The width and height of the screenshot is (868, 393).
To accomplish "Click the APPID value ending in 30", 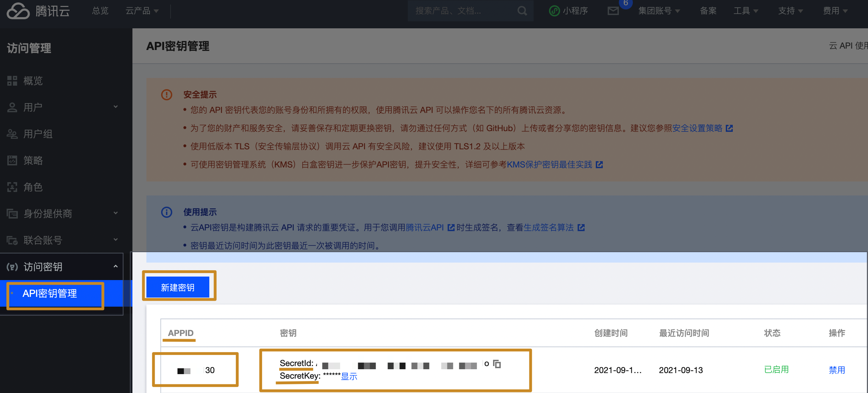I will coord(196,370).
